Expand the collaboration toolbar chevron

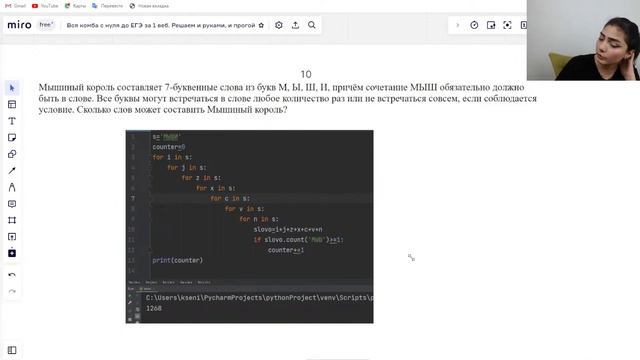pyautogui.click(x=458, y=25)
